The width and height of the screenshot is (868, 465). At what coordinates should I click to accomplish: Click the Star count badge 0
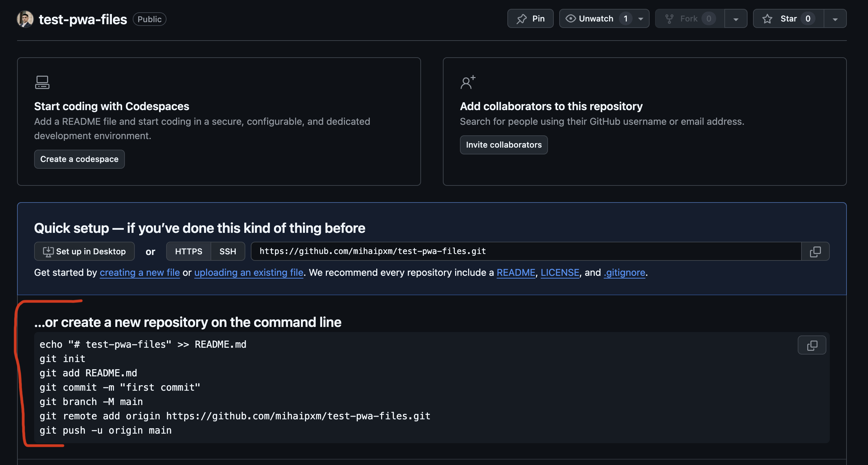point(808,18)
